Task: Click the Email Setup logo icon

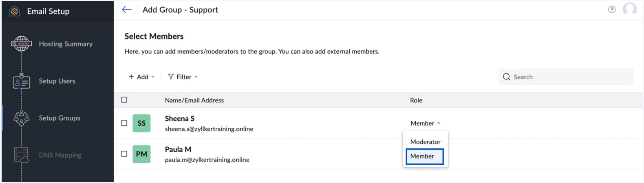Action: pos(15,11)
